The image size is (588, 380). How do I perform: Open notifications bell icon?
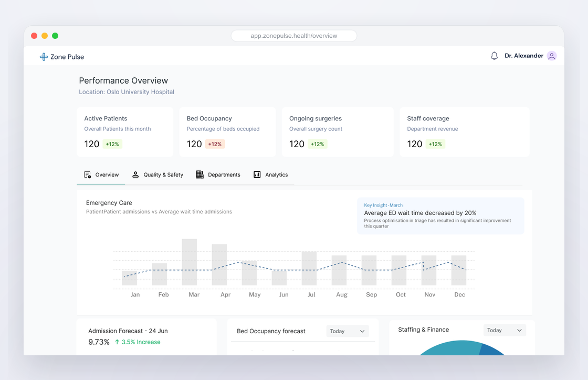pos(494,56)
